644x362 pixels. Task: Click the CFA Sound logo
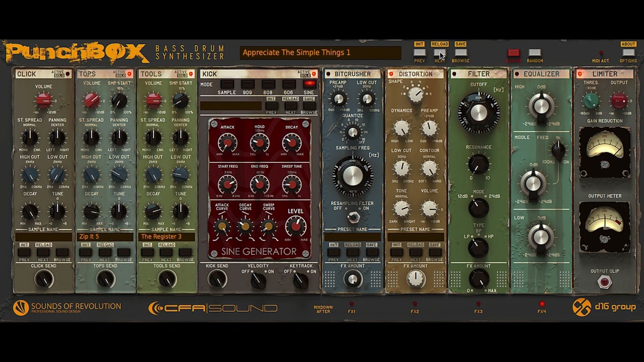213,308
